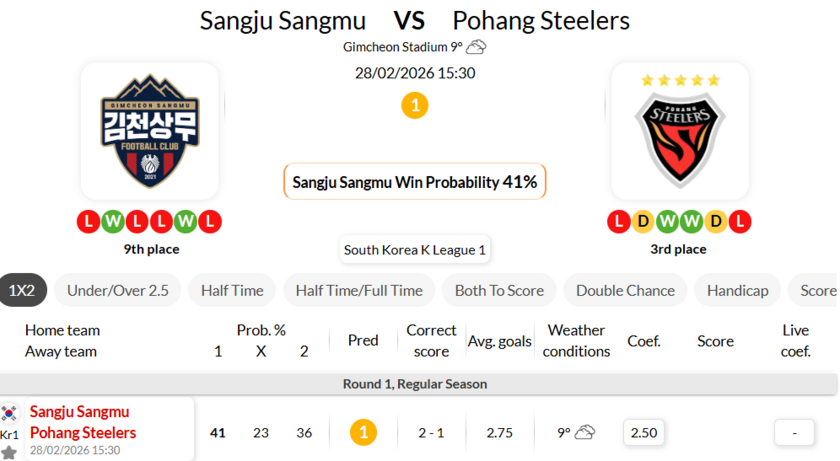Click the South Korea flag icon
This screenshot has height=461, width=840.
tap(9, 413)
